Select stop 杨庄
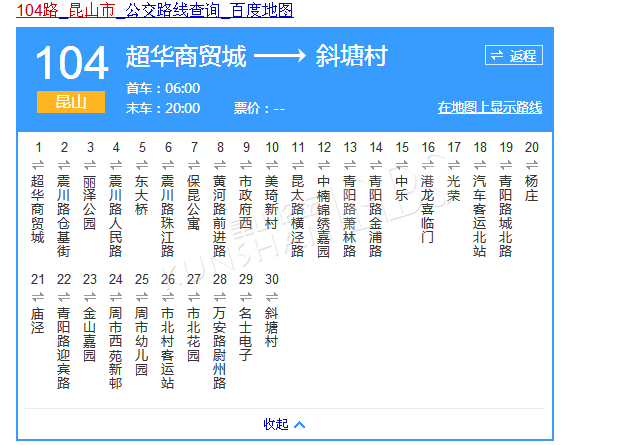 coord(531,188)
